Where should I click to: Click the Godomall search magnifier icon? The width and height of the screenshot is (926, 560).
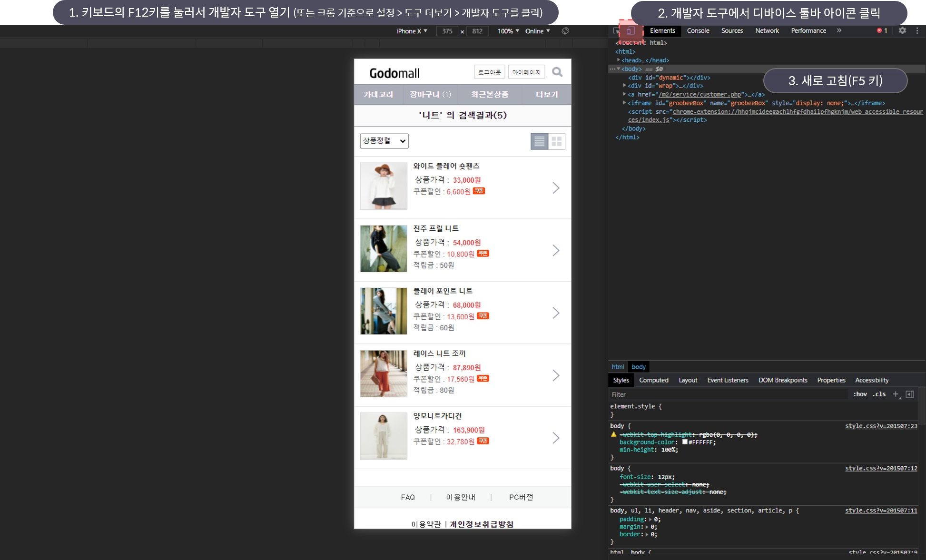[557, 72]
